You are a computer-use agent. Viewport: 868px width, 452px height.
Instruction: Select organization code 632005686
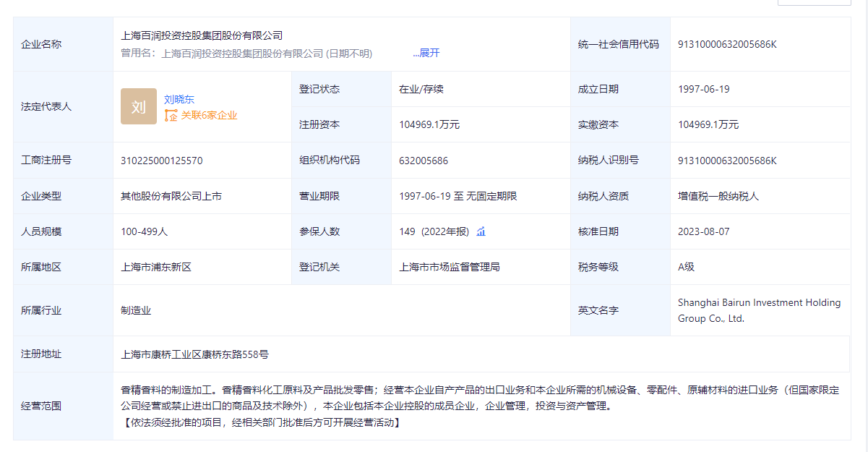click(424, 161)
